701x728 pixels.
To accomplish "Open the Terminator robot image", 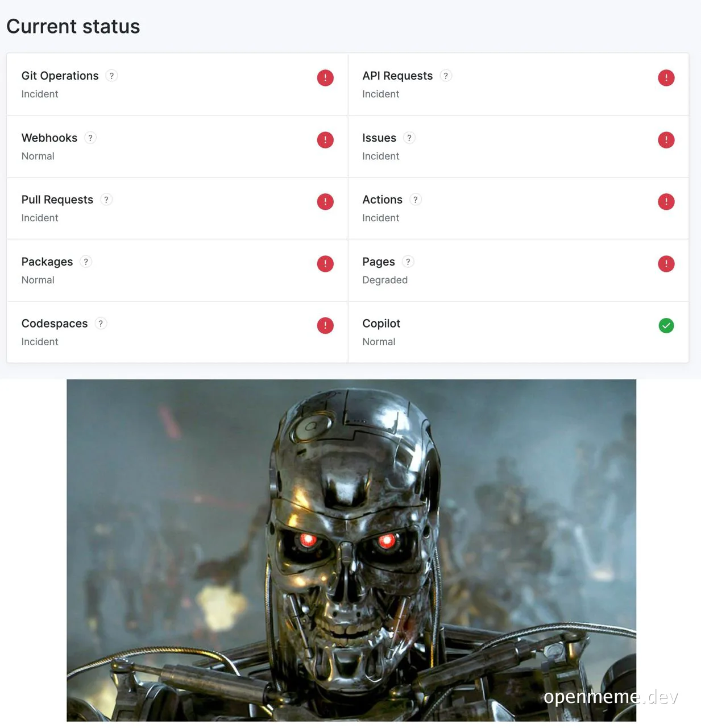I will 351,551.
